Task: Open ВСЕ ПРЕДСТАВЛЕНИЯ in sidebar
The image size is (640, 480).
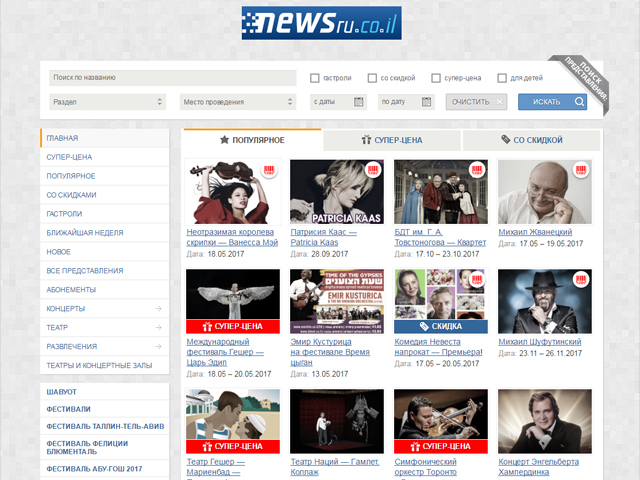Action: point(105,271)
